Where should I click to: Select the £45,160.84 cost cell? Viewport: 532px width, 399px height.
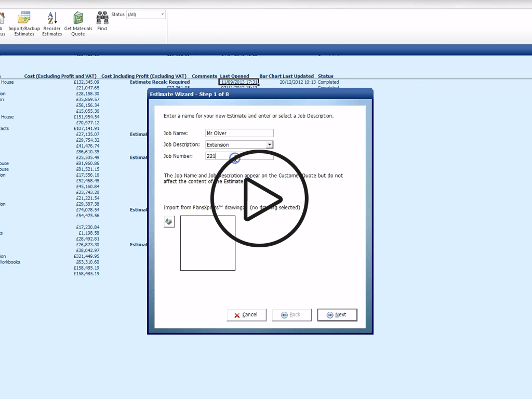[87, 187]
